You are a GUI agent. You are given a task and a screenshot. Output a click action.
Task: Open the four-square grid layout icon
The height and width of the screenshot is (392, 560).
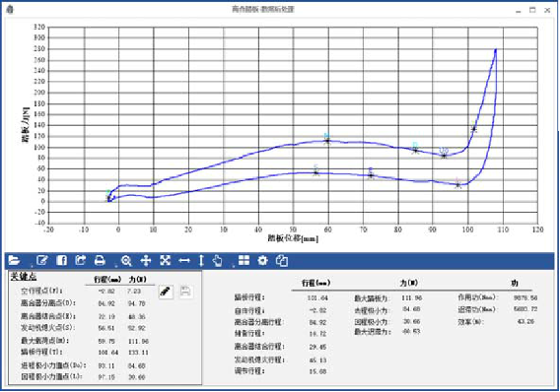(244, 260)
